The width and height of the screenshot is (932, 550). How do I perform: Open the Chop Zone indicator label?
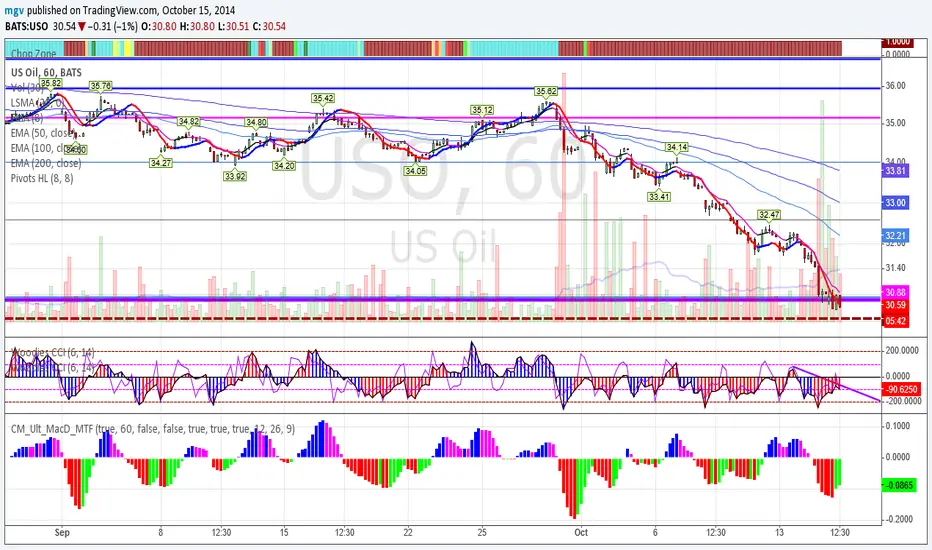point(33,53)
